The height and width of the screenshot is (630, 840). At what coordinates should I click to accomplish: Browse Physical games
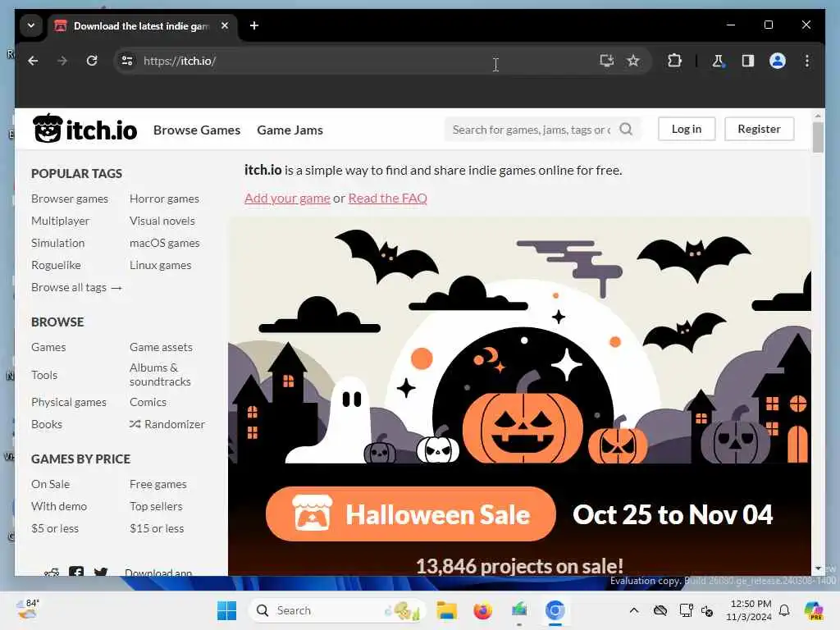[x=69, y=402]
